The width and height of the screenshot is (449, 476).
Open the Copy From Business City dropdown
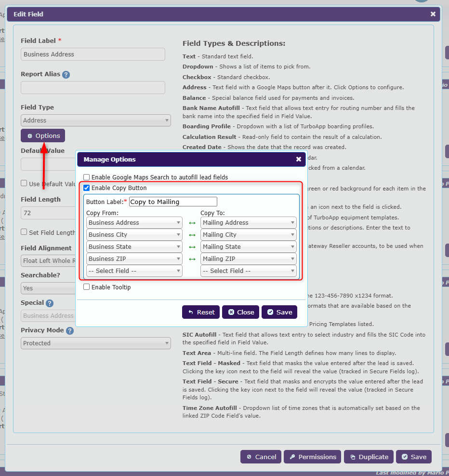(x=134, y=235)
